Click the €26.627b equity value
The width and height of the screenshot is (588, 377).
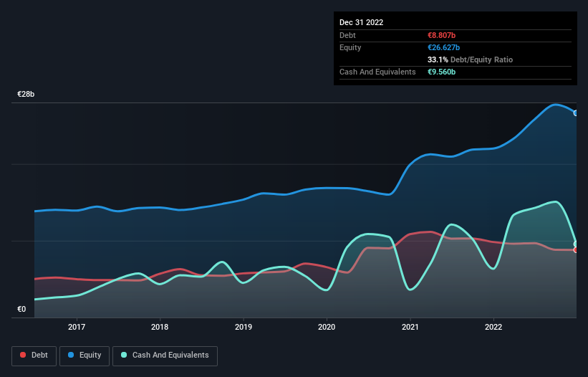coord(444,47)
